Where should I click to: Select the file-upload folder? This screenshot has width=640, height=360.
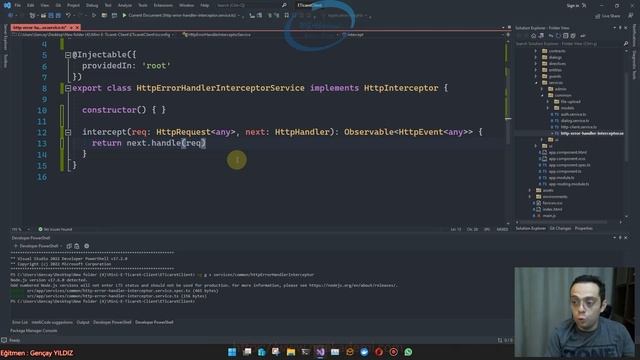570,102
